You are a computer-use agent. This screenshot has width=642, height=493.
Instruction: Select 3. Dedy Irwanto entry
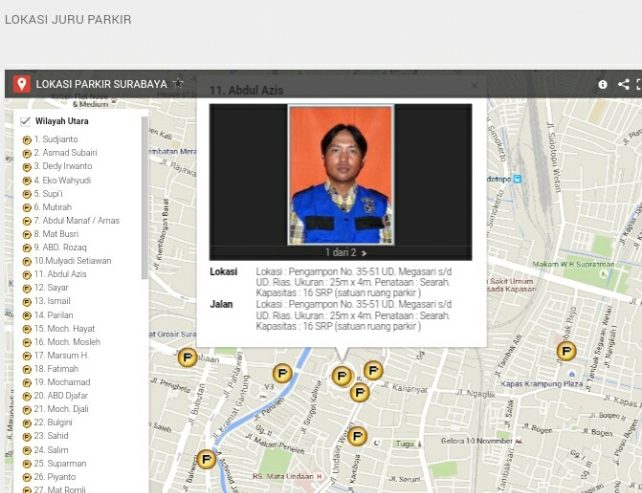click(63, 166)
